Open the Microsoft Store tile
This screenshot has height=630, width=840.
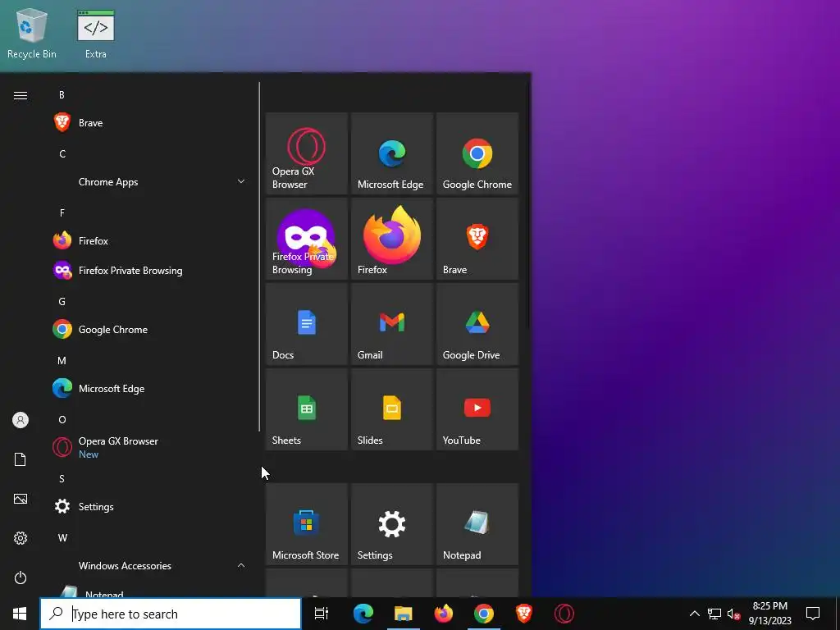click(x=307, y=524)
